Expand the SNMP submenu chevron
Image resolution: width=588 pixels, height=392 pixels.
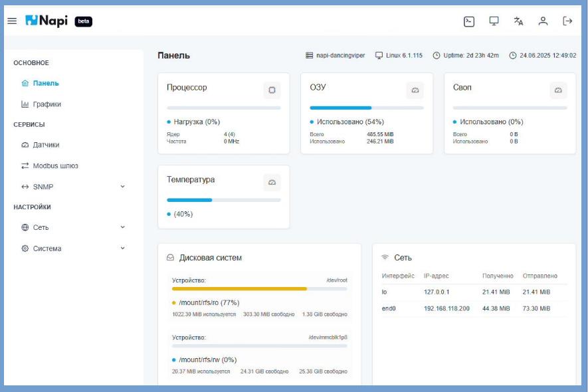[x=122, y=187]
